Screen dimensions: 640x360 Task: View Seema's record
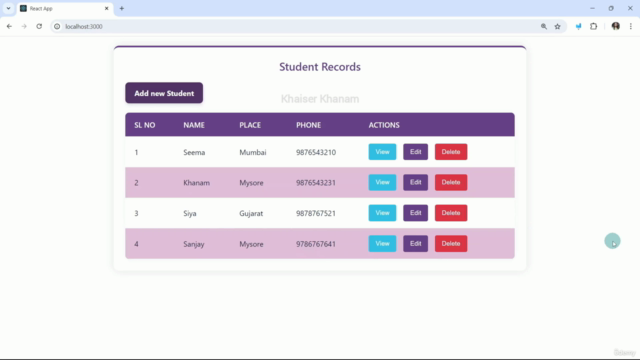pos(382,152)
